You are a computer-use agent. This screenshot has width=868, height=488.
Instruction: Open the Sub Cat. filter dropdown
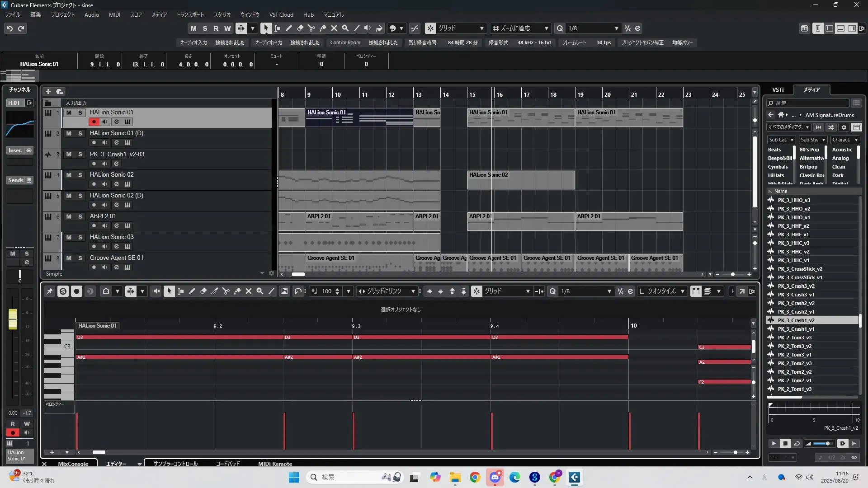781,140
